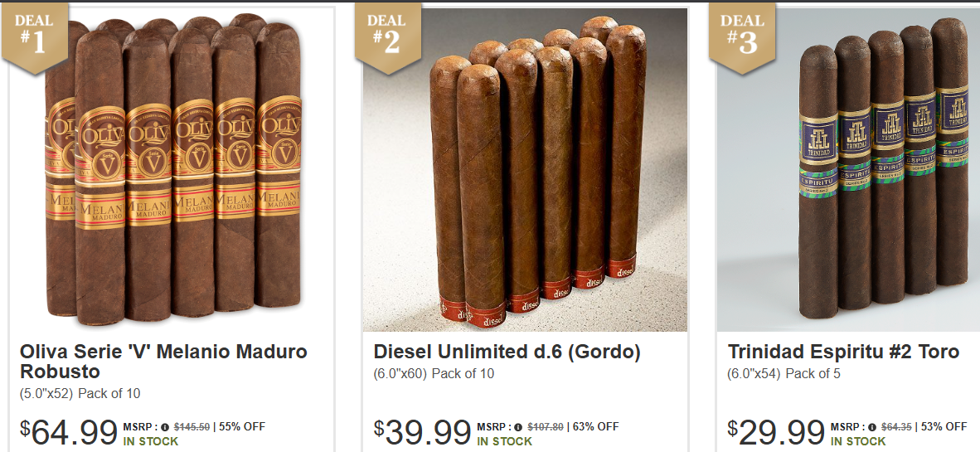Click the (6.0"x54) Pack of 5 description

784,374
